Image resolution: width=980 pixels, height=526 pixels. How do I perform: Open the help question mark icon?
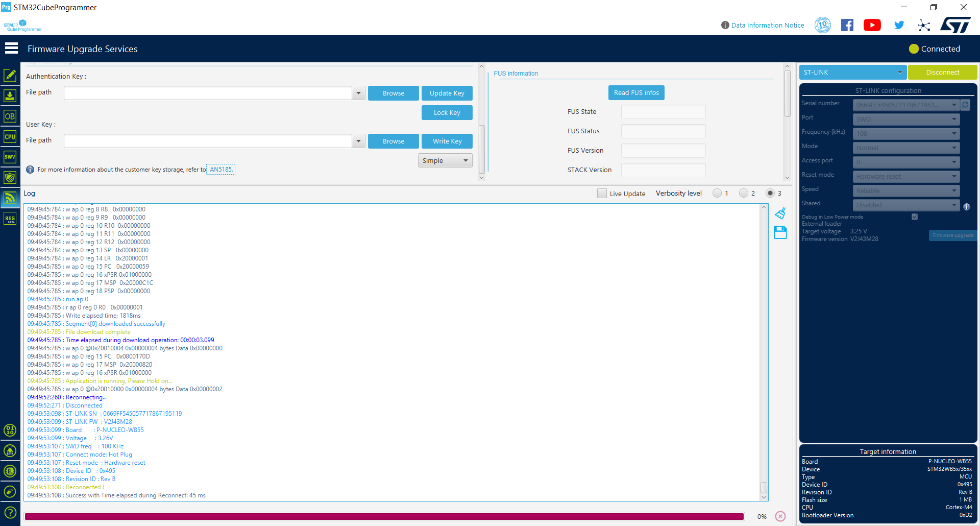click(x=10, y=512)
